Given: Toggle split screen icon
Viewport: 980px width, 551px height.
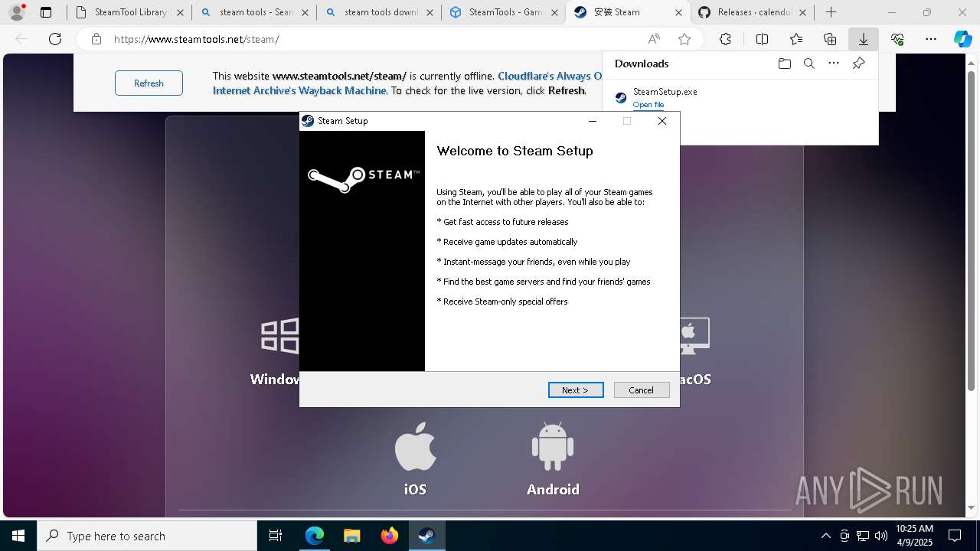Looking at the screenshot, I should tap(762, 39).
